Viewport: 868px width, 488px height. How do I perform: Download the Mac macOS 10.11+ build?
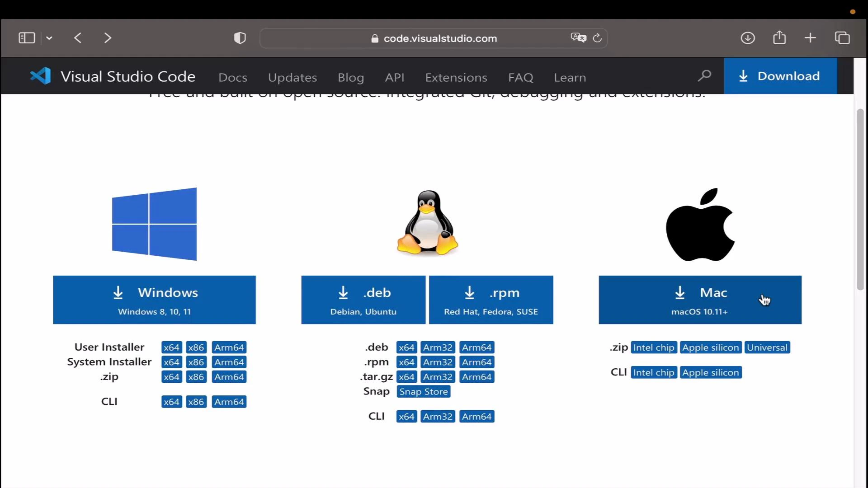pos(700,300)
